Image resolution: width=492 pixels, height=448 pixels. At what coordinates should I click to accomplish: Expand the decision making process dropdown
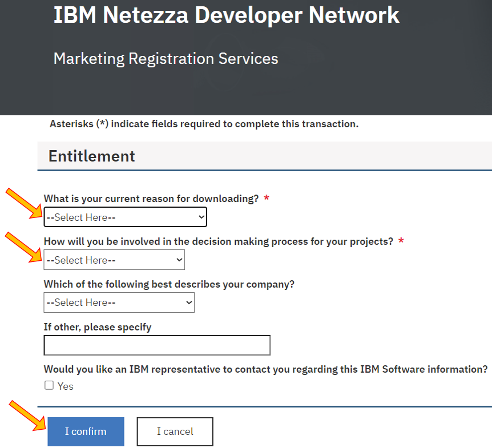point(114,260)
